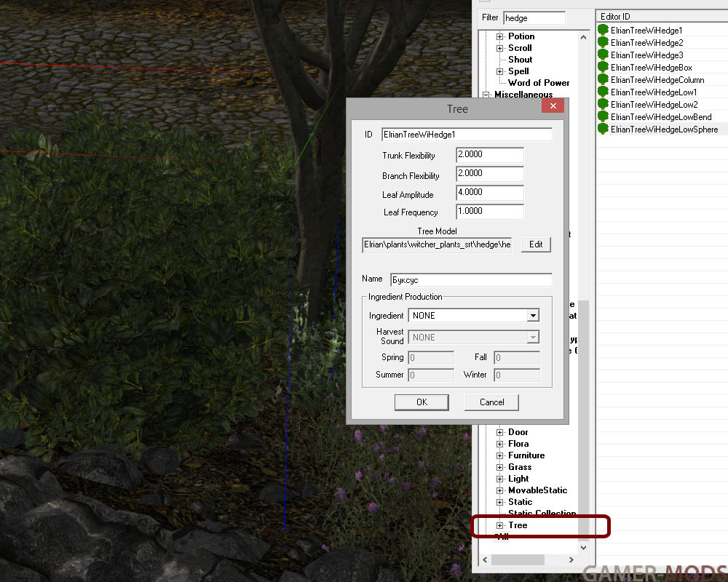Expand the Door category
Screen dimensions: 728x582
point(499,433)
